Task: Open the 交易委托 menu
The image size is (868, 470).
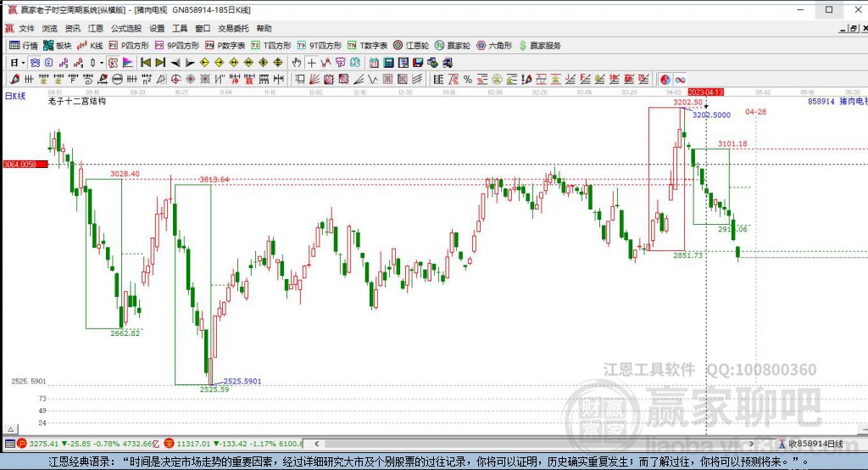Action: 233,28
